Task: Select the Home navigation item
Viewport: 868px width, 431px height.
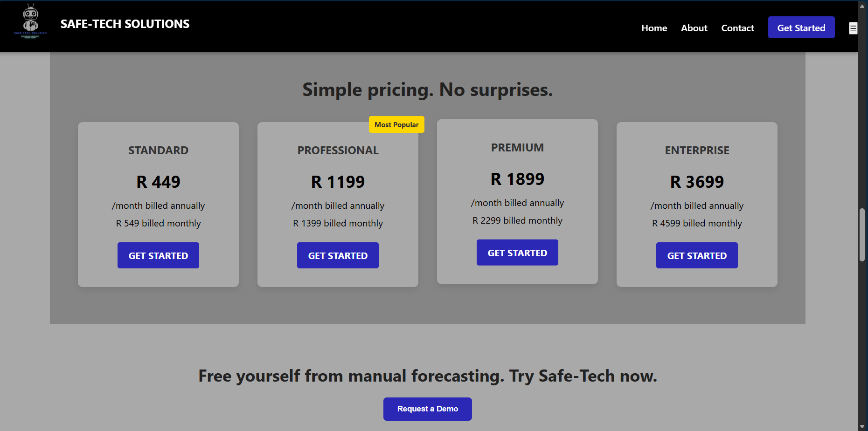Action: pos(654,28)
